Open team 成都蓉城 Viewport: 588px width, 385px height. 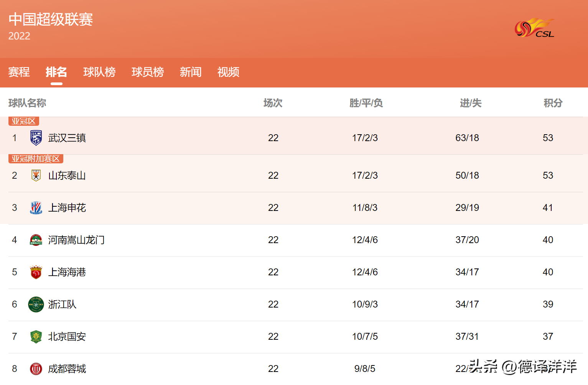(67, 369)
